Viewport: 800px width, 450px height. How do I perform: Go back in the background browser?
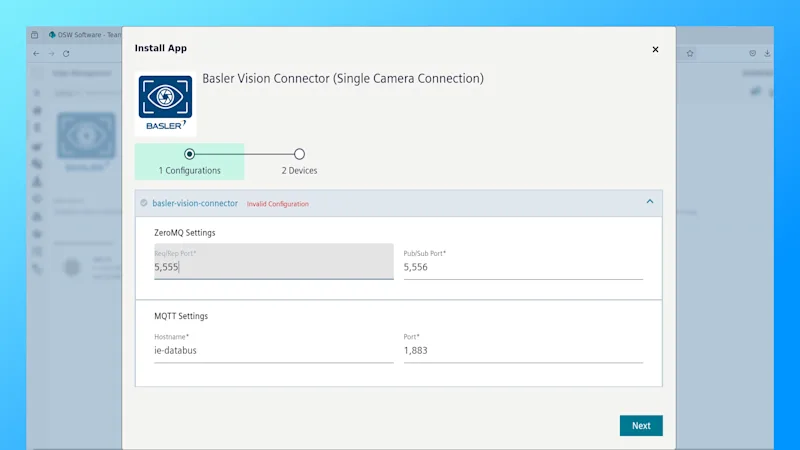coord(36,54)
